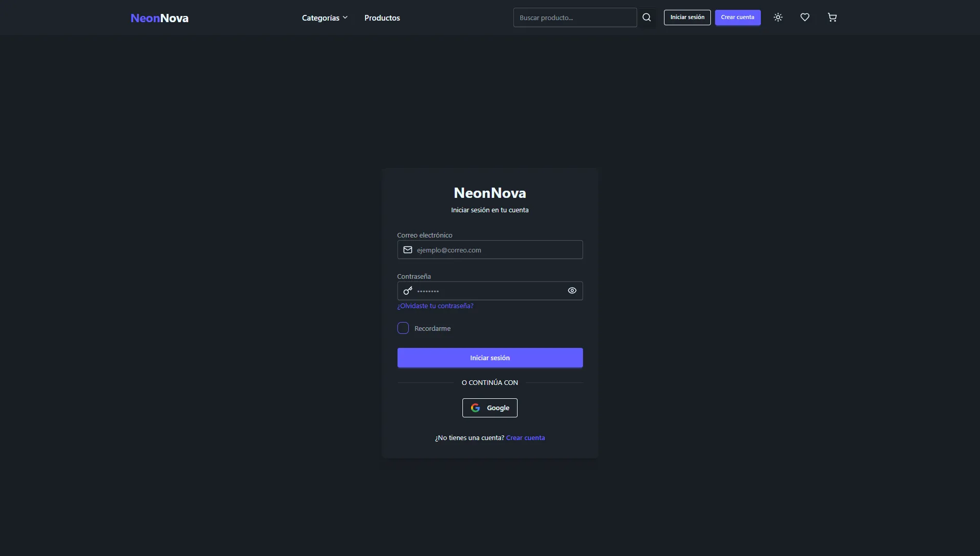
Task: Open the Productos menu item
Action: [x=382, y=18]
